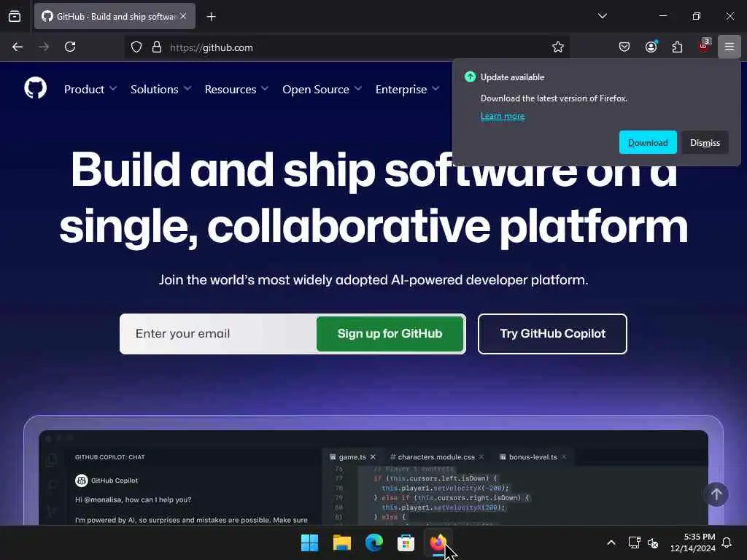Expand the Resources menu

pos(236,89)
